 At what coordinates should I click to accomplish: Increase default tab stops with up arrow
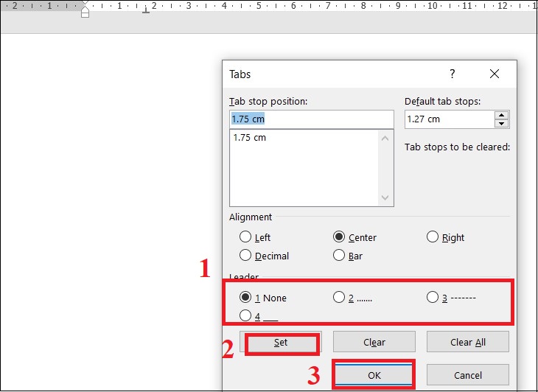[x=502, y=115]
